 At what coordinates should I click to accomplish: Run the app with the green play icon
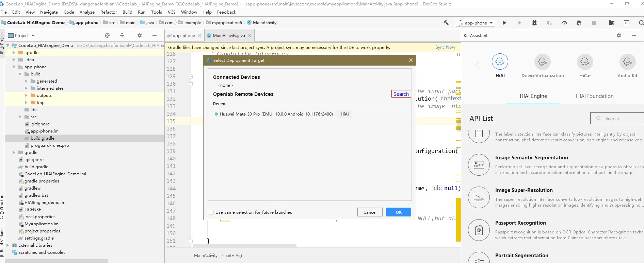pyautogui.click(x=504, y=23)
